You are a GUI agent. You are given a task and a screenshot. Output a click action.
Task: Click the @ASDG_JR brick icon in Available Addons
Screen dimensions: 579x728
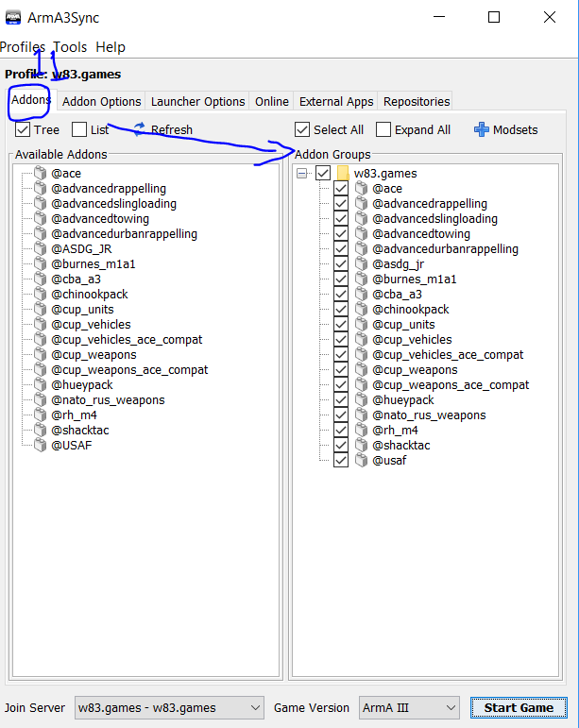click(x=41, y=249)
